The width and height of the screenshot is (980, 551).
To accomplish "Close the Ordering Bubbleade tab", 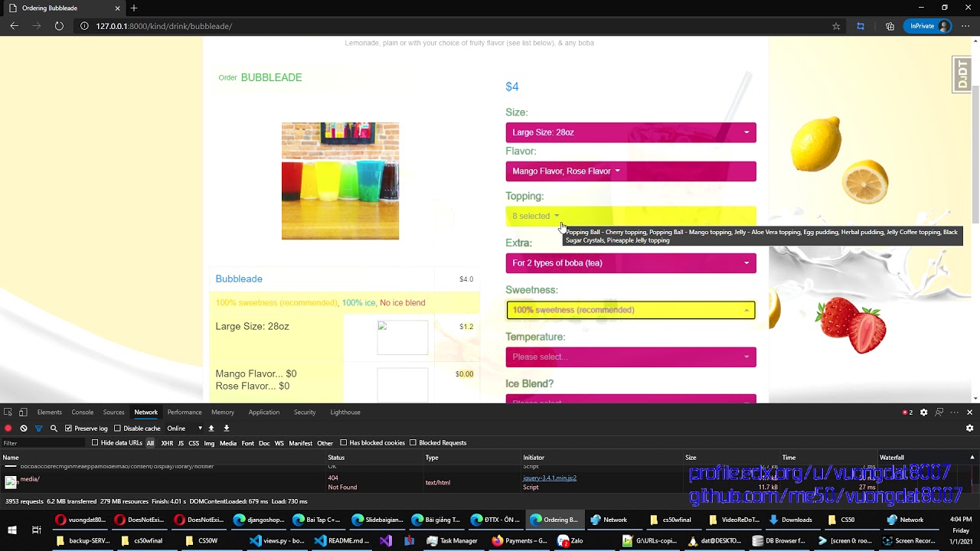I will pyautogui.click(x=117, y=8).
